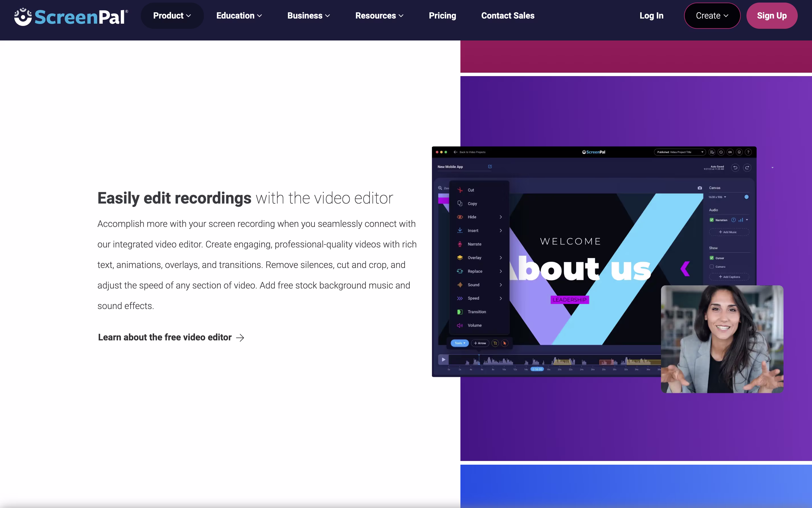The image size is (812, 508).
Task: Click the webcam video thumbnail of the woman
Action: (722, 339)
